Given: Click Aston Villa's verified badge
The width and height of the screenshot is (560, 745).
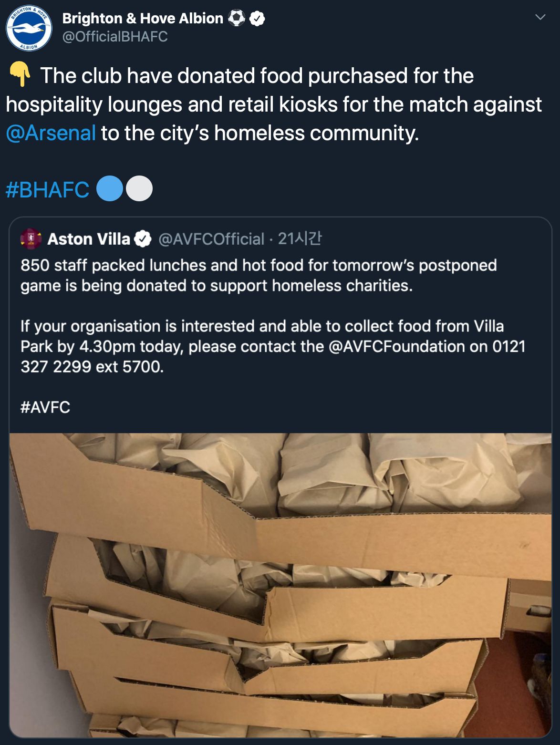Looking at the screenshot, I should click(x=142, y=238).
